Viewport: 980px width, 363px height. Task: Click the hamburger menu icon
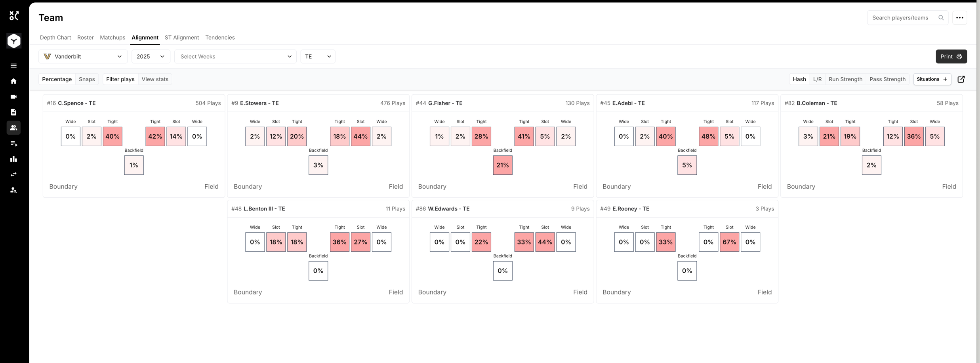pos(13,66)
